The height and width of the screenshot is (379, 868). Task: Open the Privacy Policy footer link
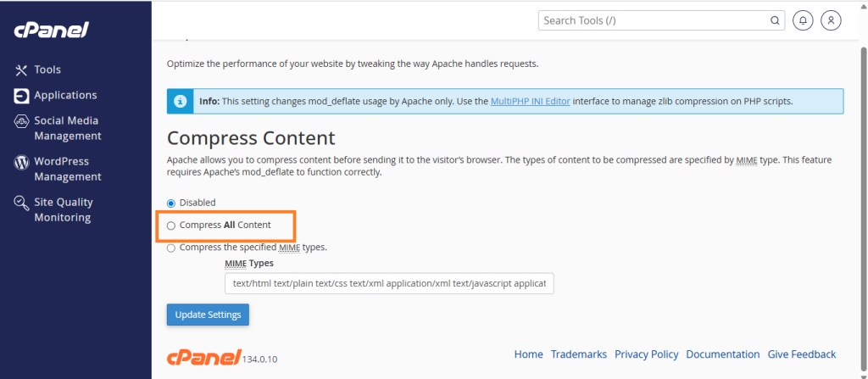[x=646, y=354]
